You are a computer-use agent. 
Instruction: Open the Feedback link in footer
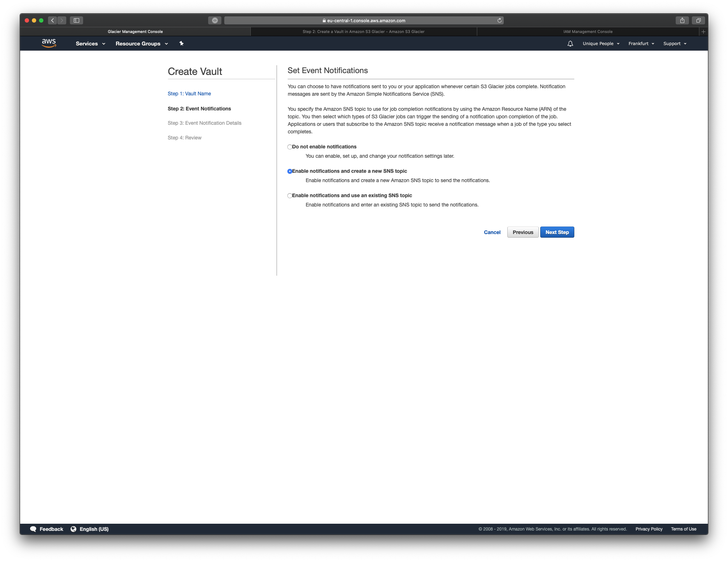coord(51,529)
